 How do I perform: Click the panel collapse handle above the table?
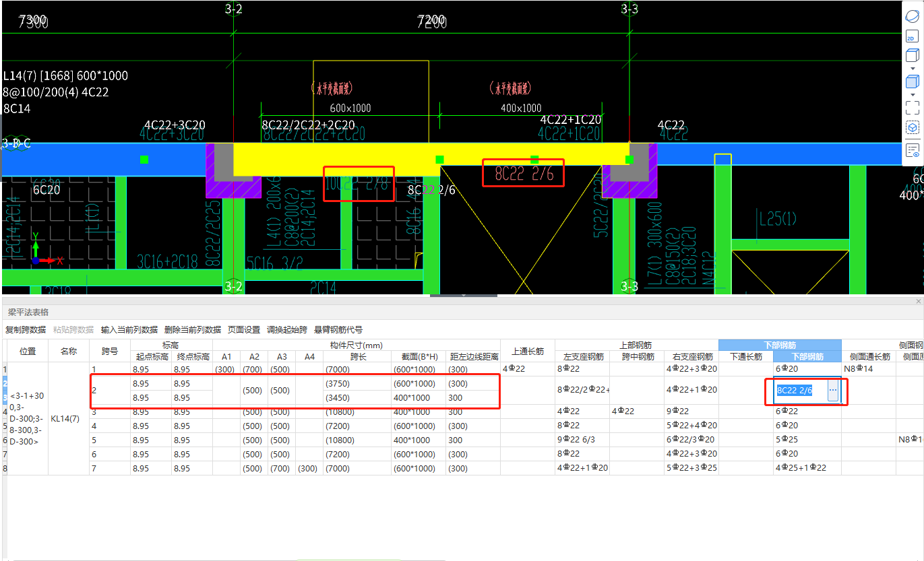pyautogui.click(x=464, y=295)
